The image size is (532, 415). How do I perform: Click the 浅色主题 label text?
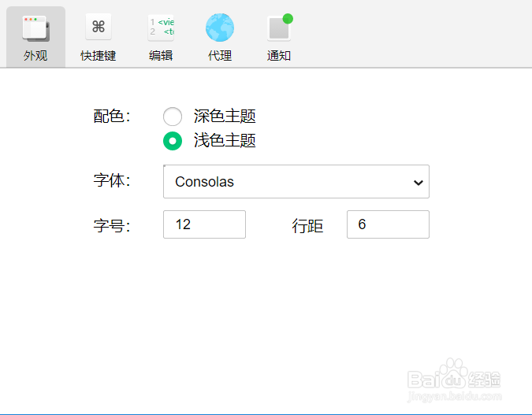pos(225,140)
